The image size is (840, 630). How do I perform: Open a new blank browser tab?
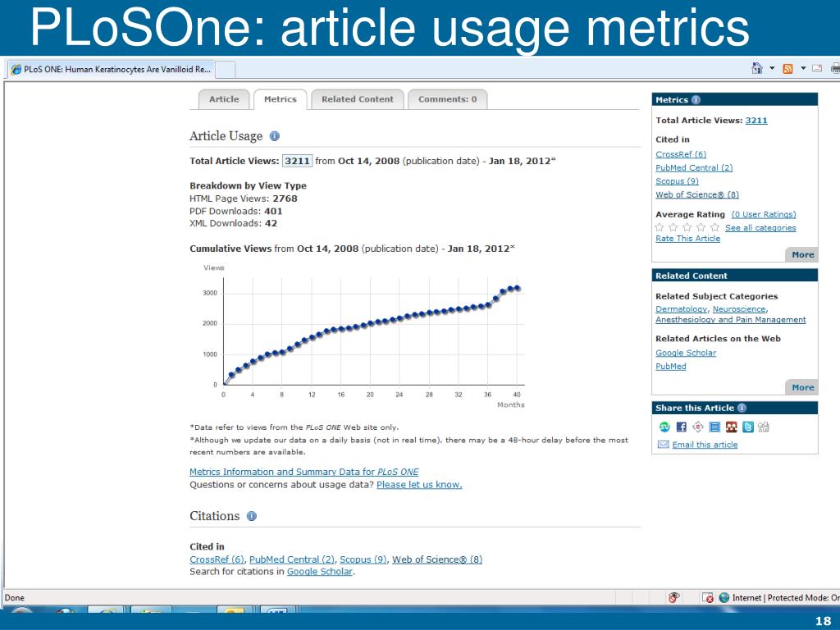click(x=225, y=70)
